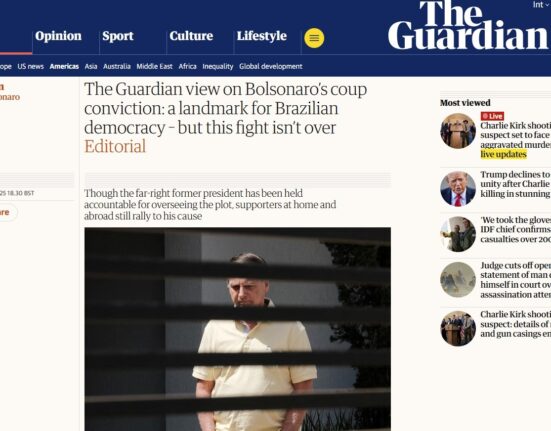Screen dimensions: 551x431
Task: Open the Lifestyle section
Action: pyautogui.click(x=261, y=36)
